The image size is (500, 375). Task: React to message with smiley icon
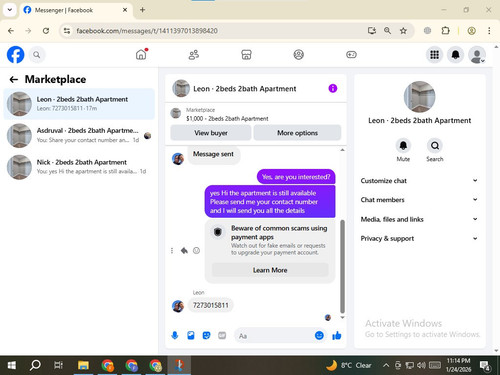197,250
